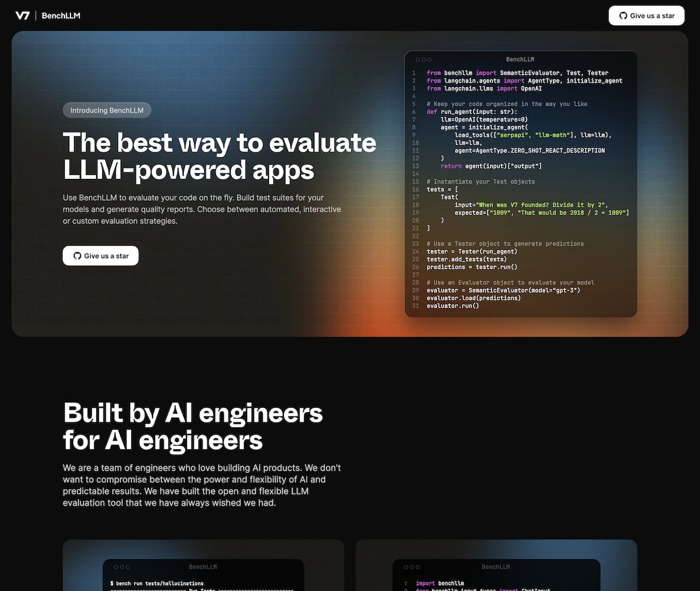Viewport: 700px width, 591px height.
Task: Click the BenchLLM wordmark in the header
Action: pos(61,15)
